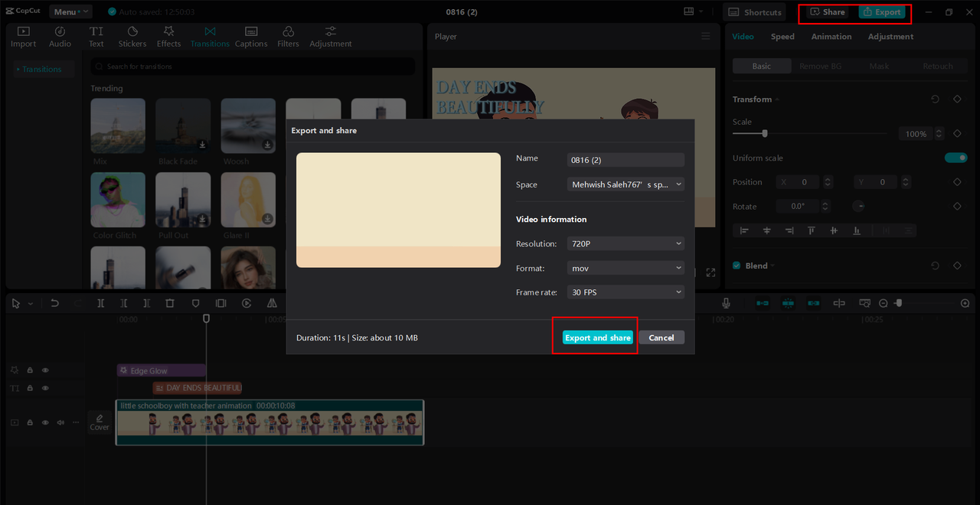Open the Format dropdown showing mov
Viewport: 980px width, 505px height.
tap(626, 268)
